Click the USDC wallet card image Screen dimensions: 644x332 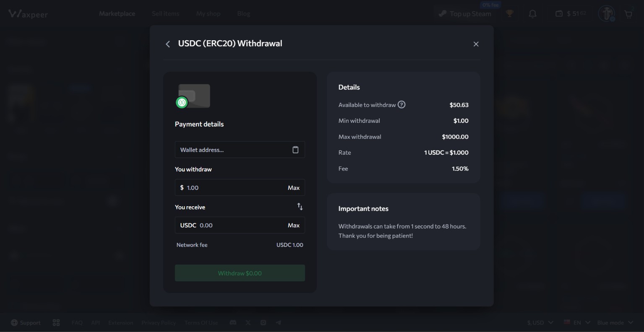click(x=193, y=96)
